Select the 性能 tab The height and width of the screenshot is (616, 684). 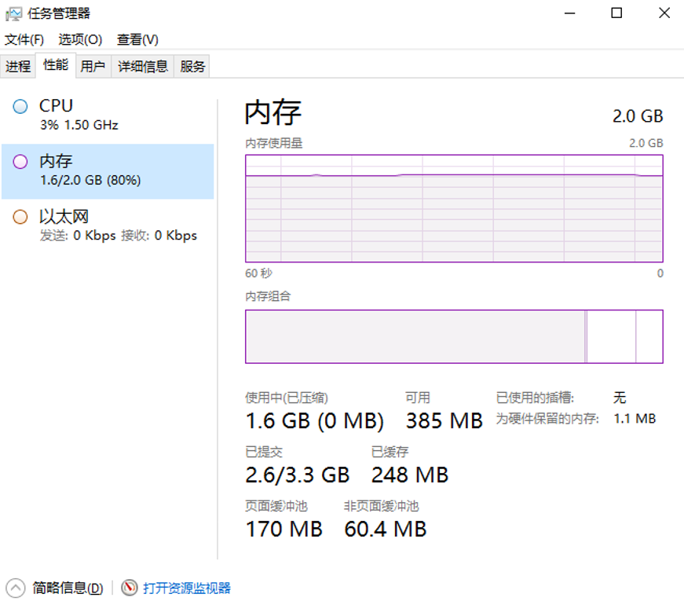(x=56, y=65)
